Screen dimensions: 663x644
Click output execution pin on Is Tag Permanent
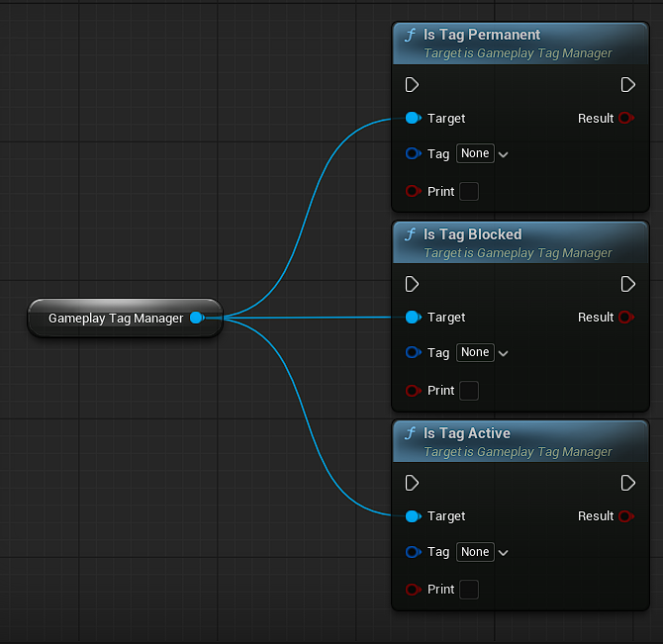tap(627, 85)
